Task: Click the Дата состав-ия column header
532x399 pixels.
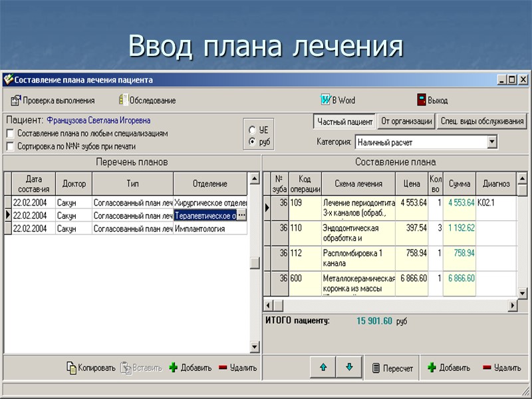Action: click(34, 184)
